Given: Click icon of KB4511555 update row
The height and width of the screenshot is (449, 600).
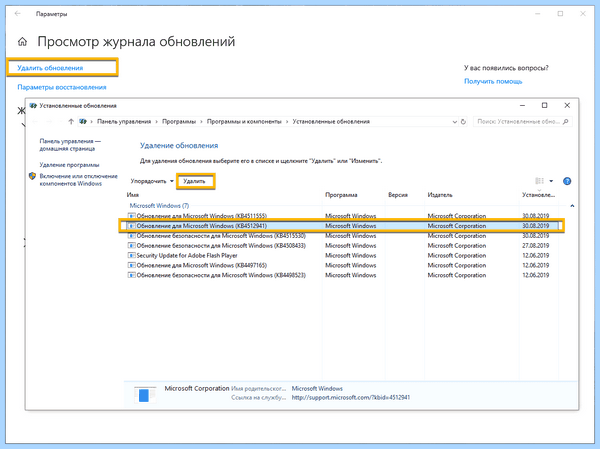Looking at the screenshot, I should (131, 216).
